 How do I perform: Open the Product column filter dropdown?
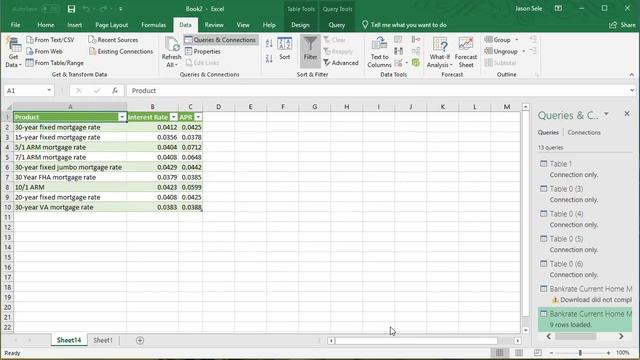click(x=122, y=117)
